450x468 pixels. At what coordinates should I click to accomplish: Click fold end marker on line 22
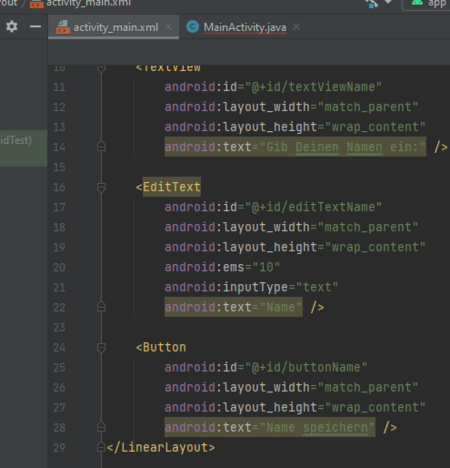[101, 307]
